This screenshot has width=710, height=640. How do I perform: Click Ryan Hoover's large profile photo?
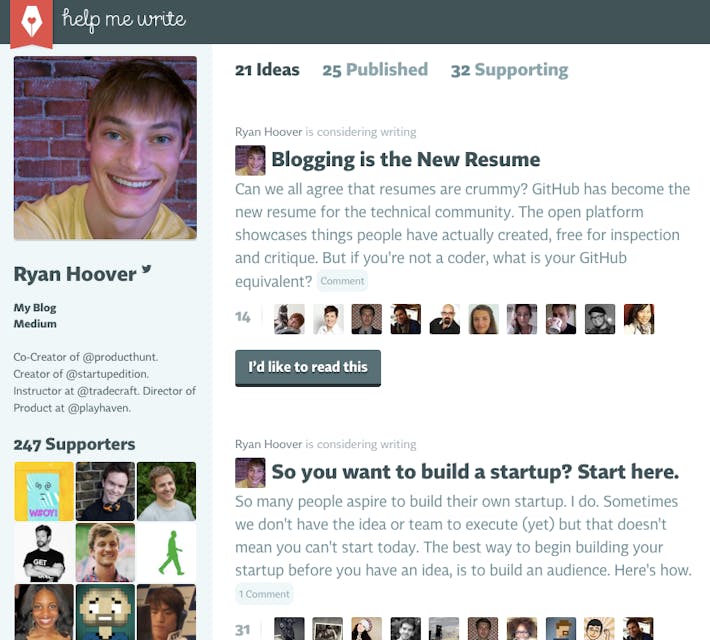pyautogui.click(x=105, y=148)
